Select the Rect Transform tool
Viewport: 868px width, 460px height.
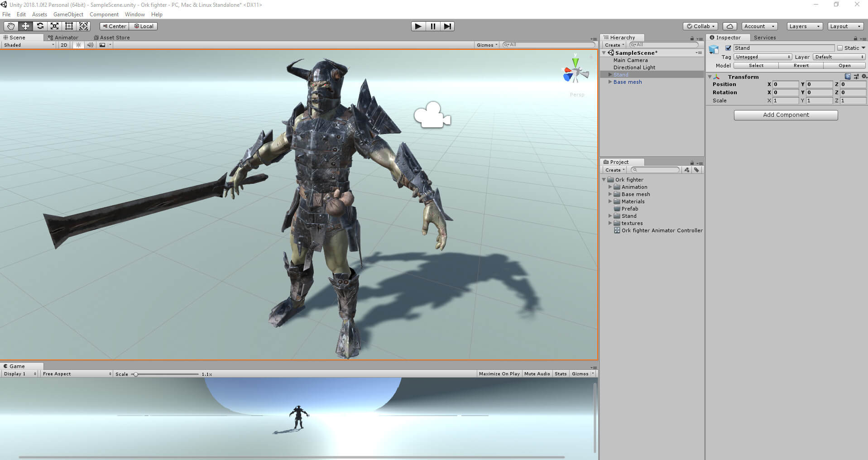click(69, 26)
